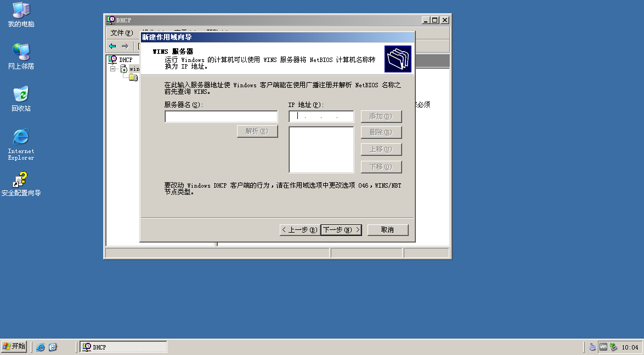Screen dimensions: 644x355
Task: Open Network Neighborhood desktop icon
Action: pyautogui.click(x=21, y=57)
